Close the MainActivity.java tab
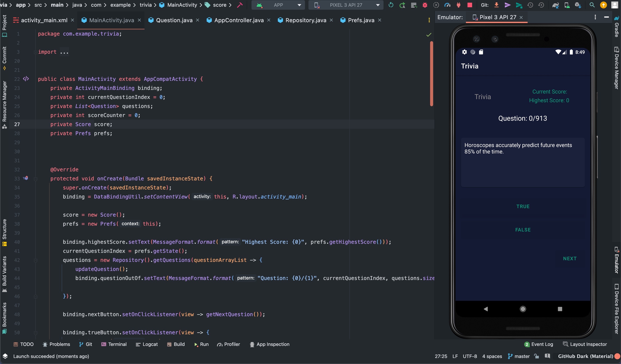The image size is (621, 364). pos(140,20)
